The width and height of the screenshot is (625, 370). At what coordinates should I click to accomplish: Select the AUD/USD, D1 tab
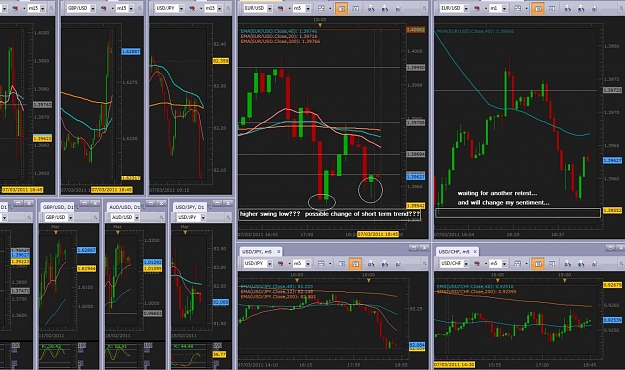125,207
